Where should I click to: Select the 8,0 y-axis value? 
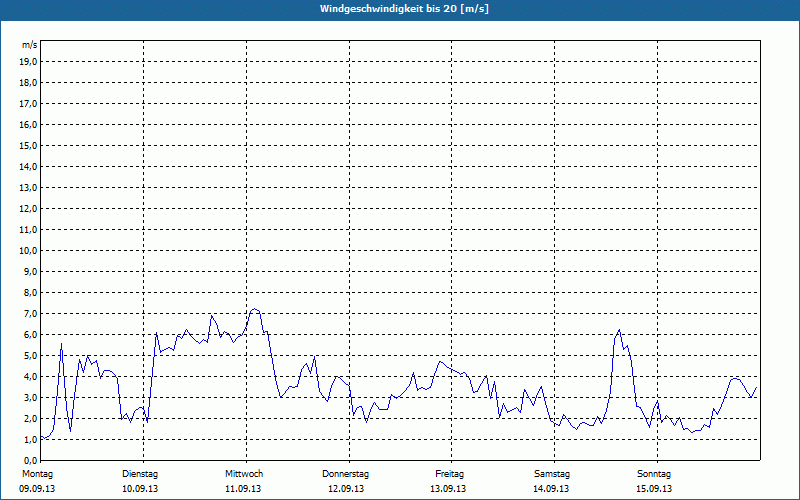click(30, 292)
